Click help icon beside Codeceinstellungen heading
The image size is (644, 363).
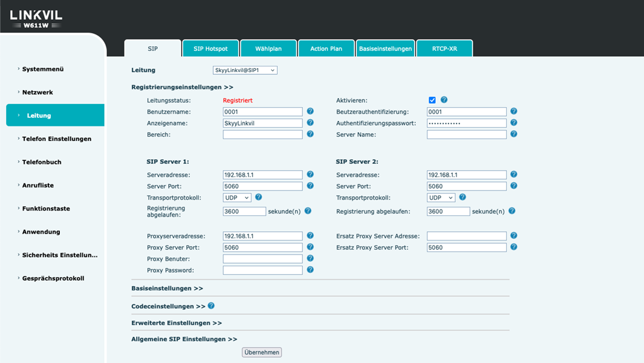[x=211, y=306]
